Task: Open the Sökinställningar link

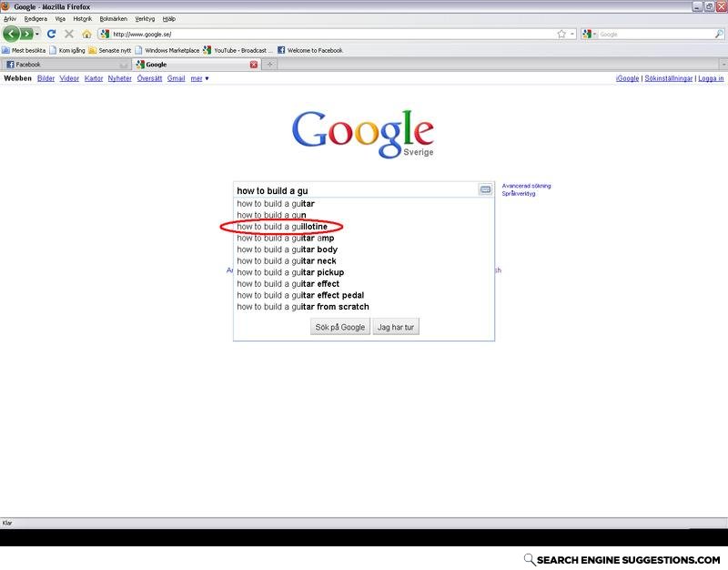Action: click(x=669, y=78)
